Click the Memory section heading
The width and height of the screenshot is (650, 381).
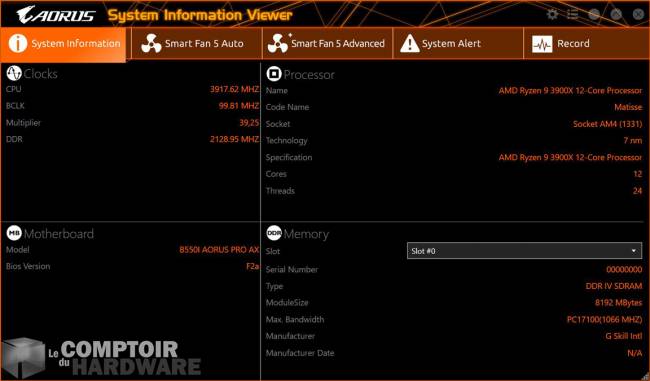306,234
